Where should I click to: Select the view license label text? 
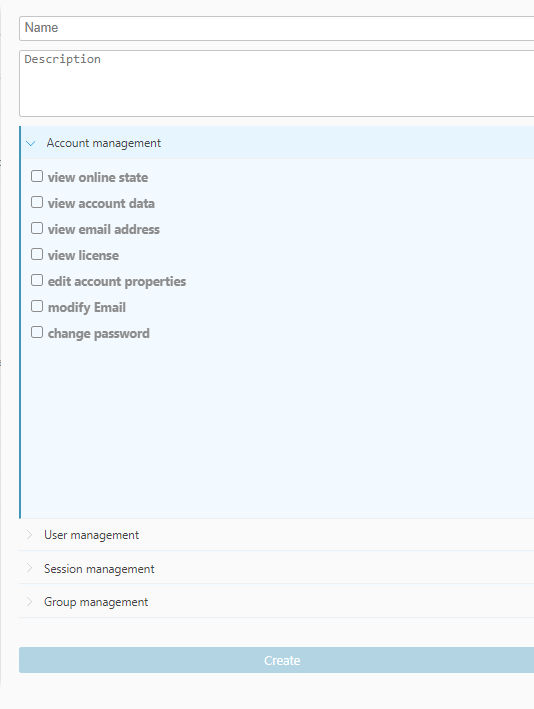tap(83, 255)
